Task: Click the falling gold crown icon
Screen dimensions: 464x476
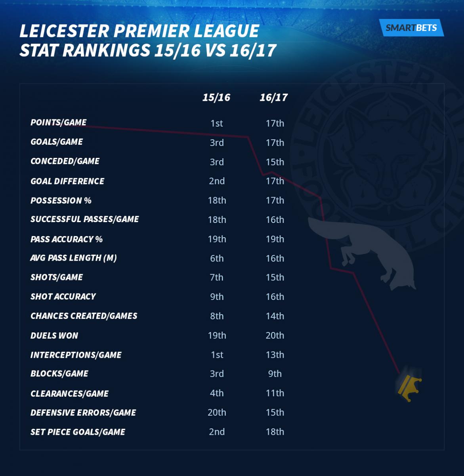Action: pos(410,388)
